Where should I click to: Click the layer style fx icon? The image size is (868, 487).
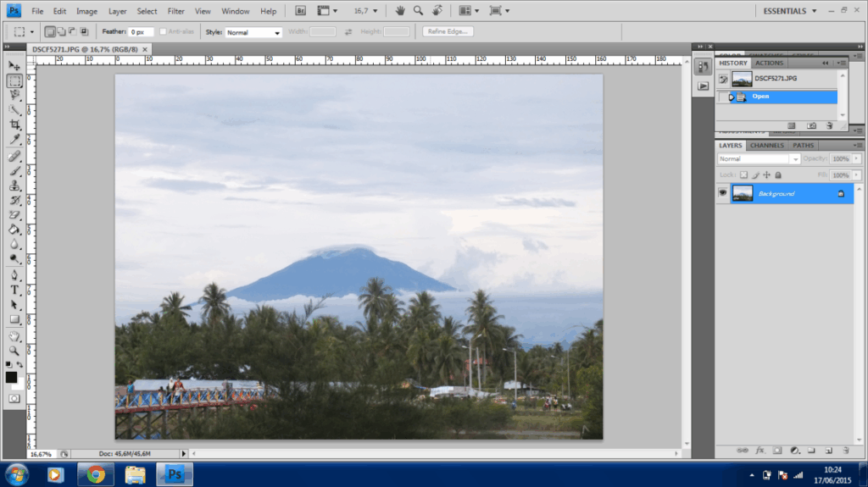click(760, 451)
